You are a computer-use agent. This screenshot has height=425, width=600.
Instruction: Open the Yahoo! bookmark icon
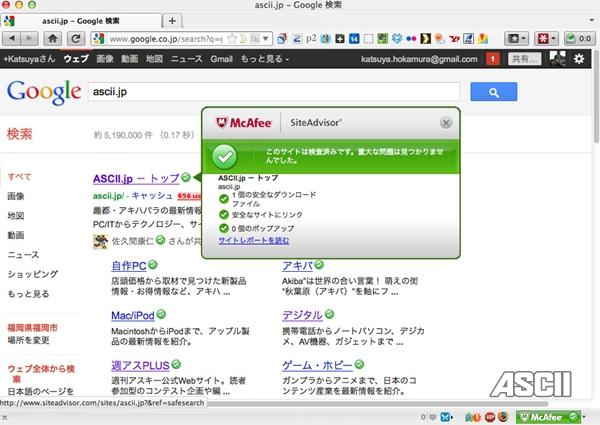pyautogui.click(x=454, y=39)
